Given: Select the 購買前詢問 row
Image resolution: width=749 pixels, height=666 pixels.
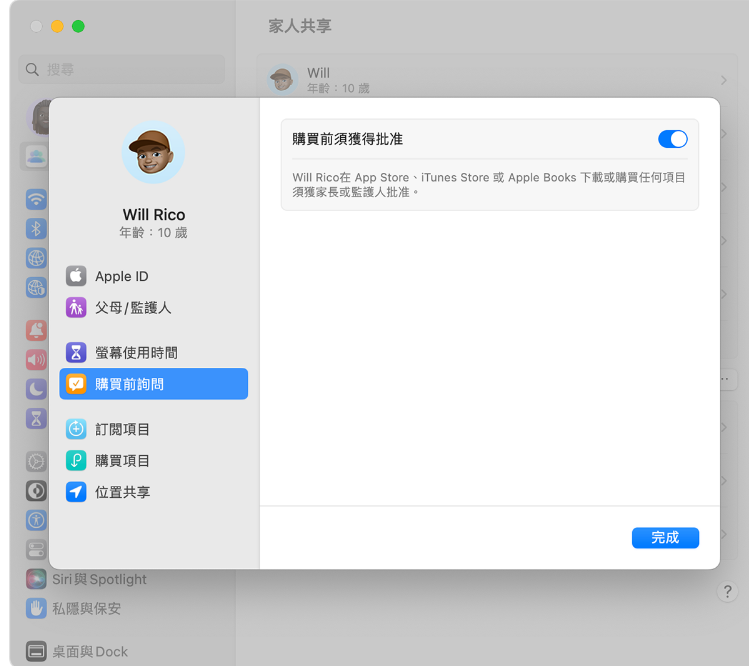Looking at the screenshot, I should coord(153,384).
